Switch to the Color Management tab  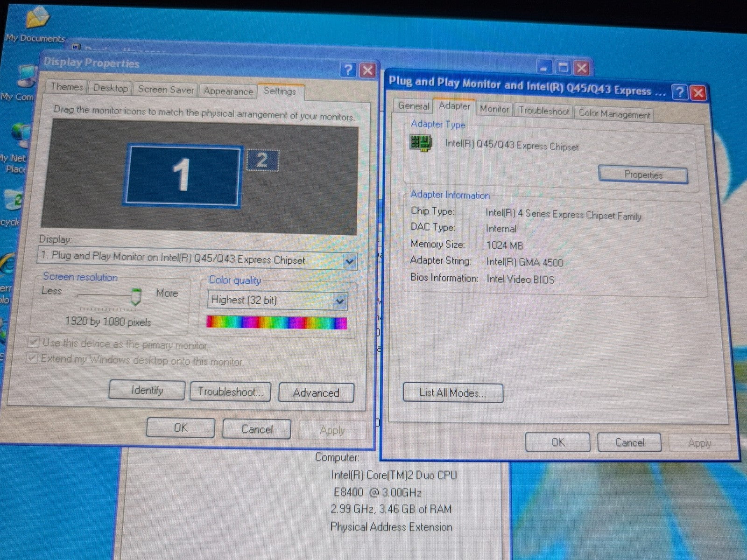click(614, 114)
